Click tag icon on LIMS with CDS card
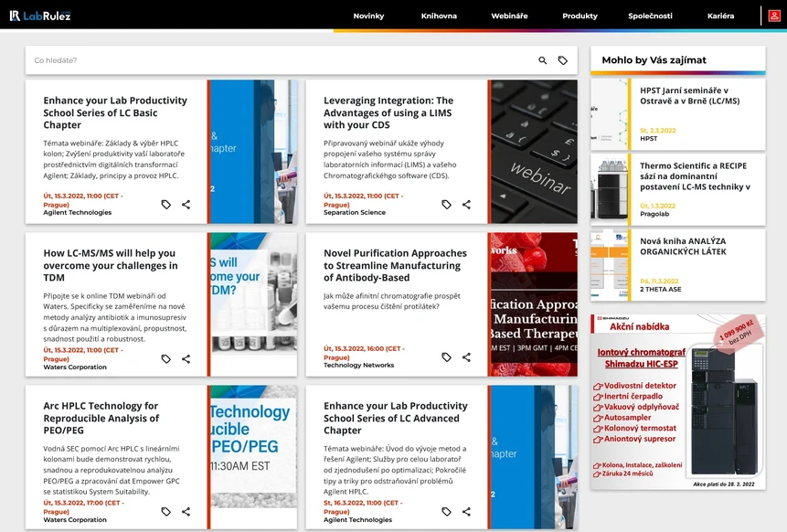This screenshot has height=532, width=787. (x=446, y=204)
